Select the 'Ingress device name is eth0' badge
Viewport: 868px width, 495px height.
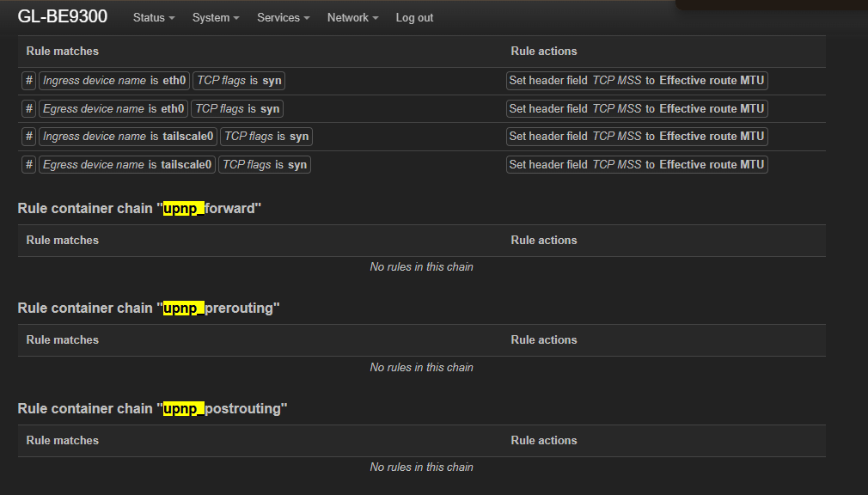[113, 81]
